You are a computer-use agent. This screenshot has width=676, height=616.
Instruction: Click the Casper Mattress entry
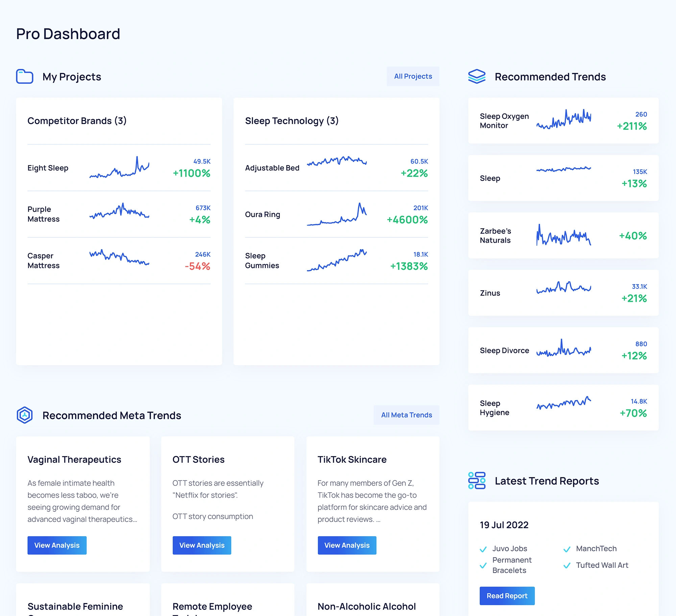(119, 260)
